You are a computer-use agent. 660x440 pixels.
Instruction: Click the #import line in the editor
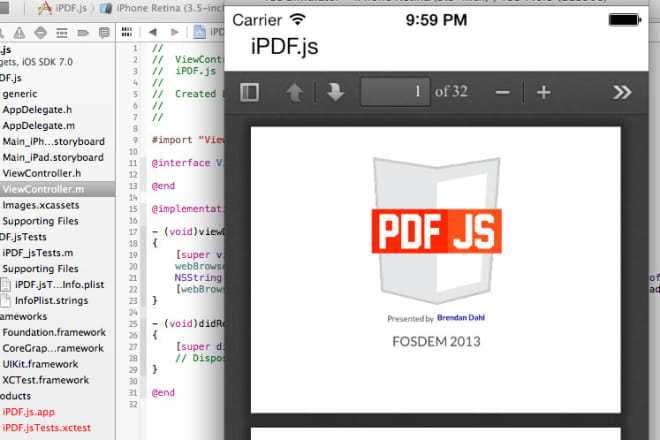188,140
